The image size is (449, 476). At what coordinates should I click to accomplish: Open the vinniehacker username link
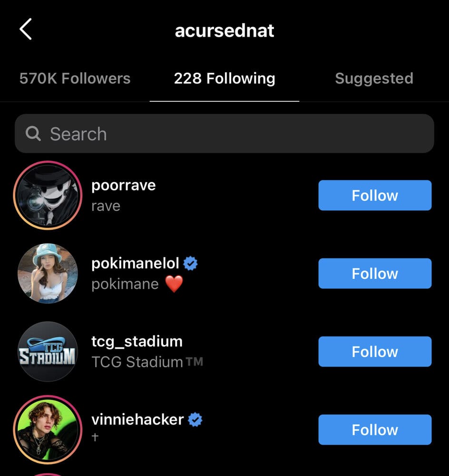tap(137, 419)
